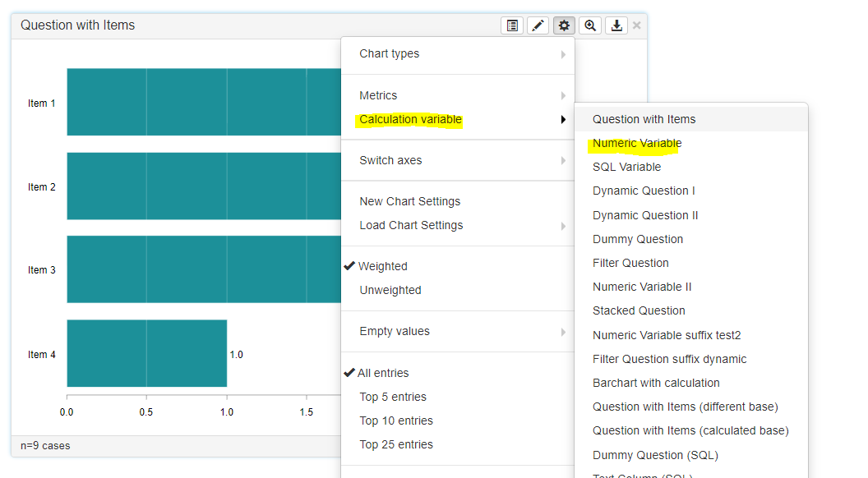Click the magnifier zoom icon
This screenshot has width=868, height=478.
pyautogui.click(x=590, y=25)
